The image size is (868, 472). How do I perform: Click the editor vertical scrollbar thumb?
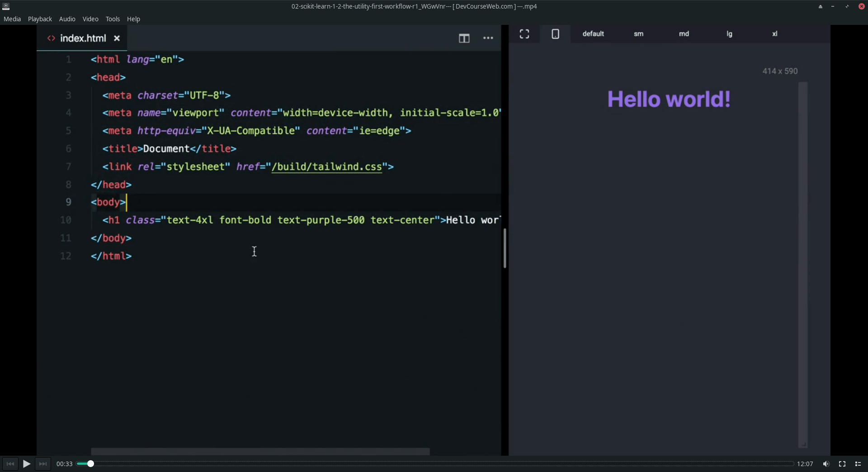(505, 248)
